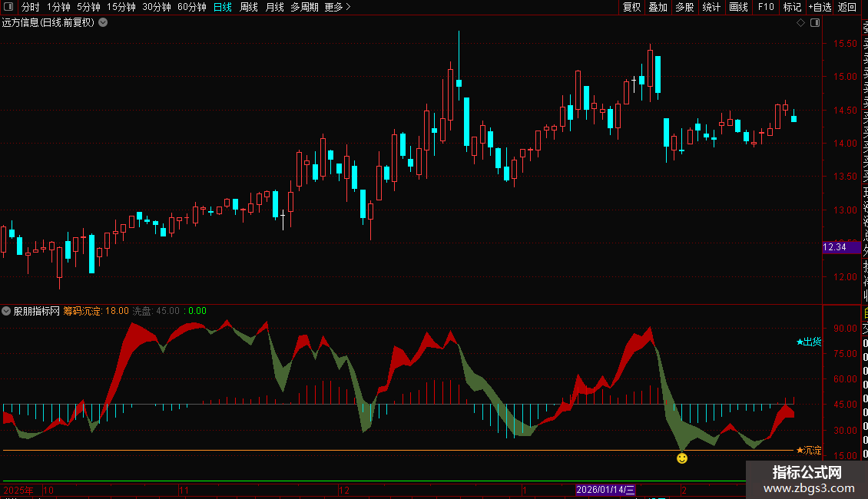Viewport: 868px width, 499px height.
Task: Open the 多周期 multi-period view
Action: point(304,7)
